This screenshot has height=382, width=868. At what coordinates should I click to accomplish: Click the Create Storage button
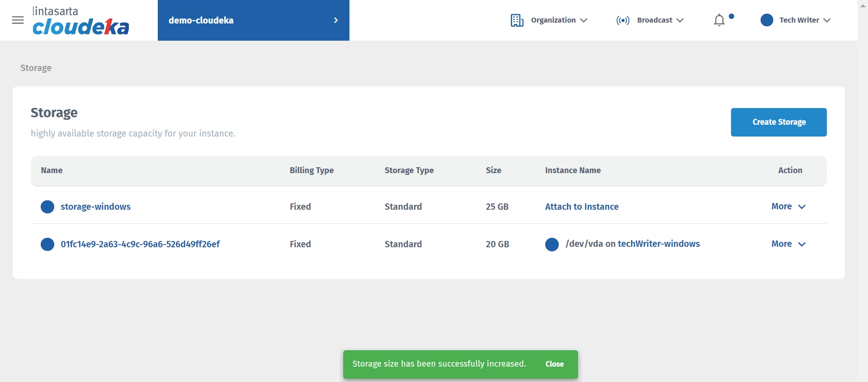(x=778, y=122)
